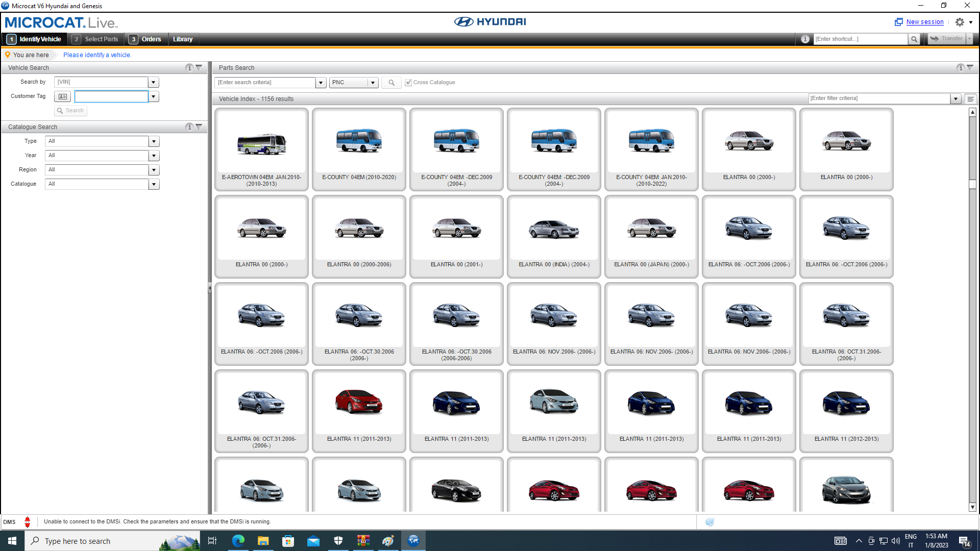Click the parts search criteria input field
The image size is (980, 551).
coord(265,83)
